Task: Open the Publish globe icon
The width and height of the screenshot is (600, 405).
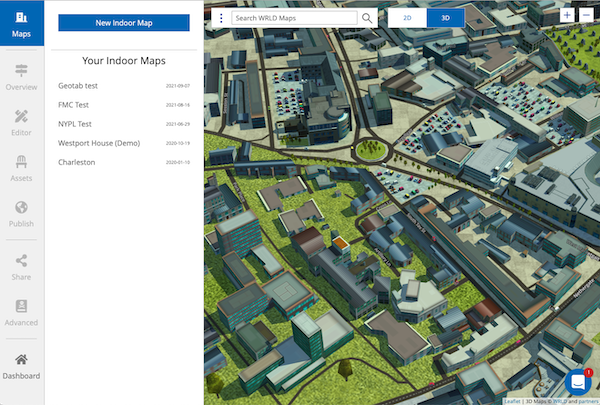Action: click(21, 213)
